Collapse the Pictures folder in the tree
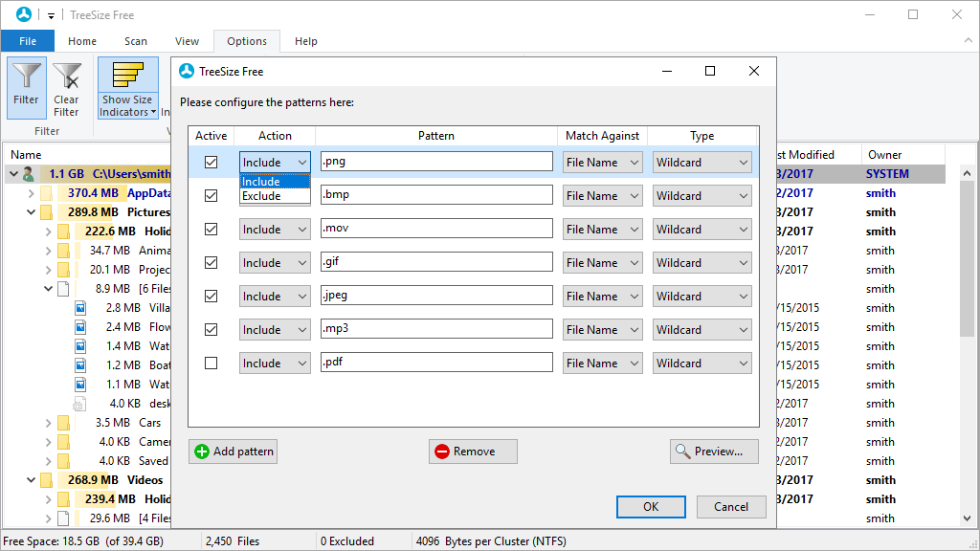This screenshot has height=551, width=980. pos(32,211)
